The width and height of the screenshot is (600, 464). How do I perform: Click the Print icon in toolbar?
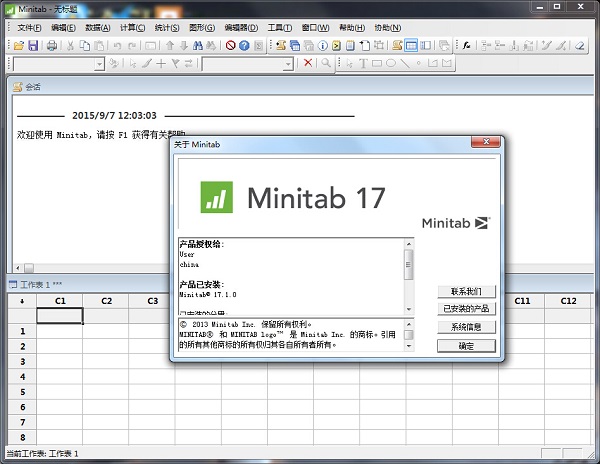[51, 46]
